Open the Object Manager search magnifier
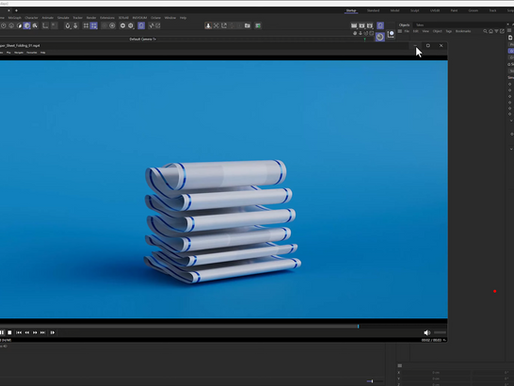514x386 pixels. pos(485,31)
